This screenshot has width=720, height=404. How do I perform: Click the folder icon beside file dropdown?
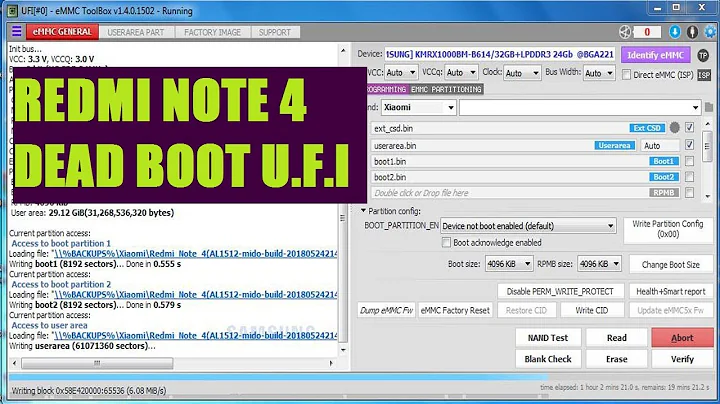click(x=709, y=107)
